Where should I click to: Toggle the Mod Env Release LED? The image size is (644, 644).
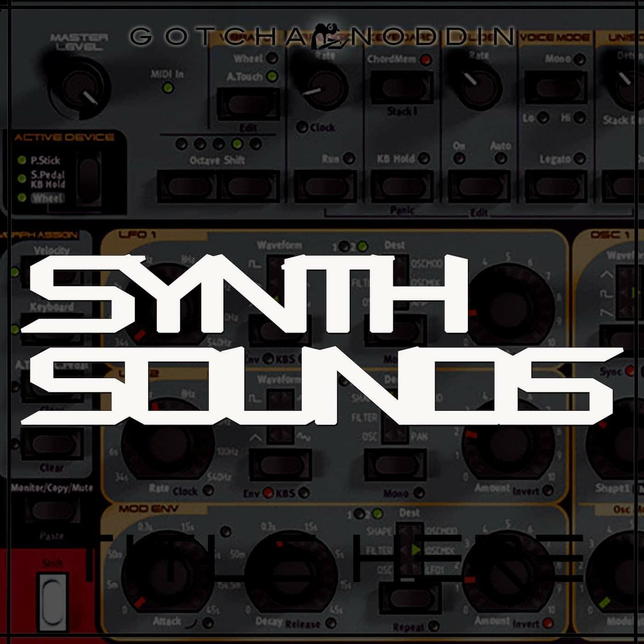click(x=331, y=623)
